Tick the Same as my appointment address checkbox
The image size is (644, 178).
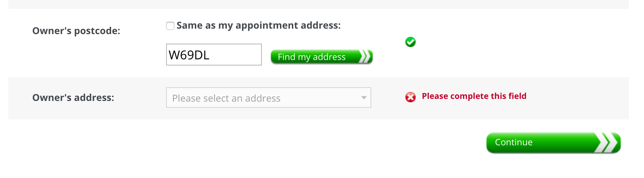click(x=170, y=26)
